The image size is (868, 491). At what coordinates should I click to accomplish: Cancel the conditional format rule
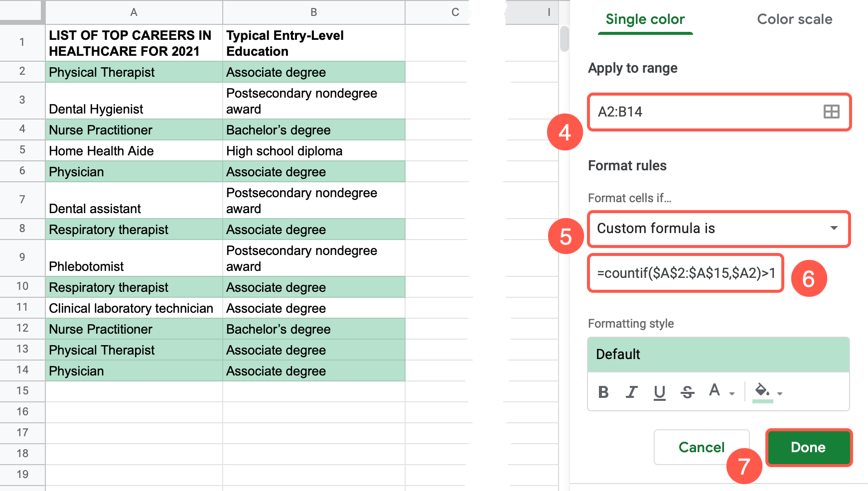coord(701,447)
